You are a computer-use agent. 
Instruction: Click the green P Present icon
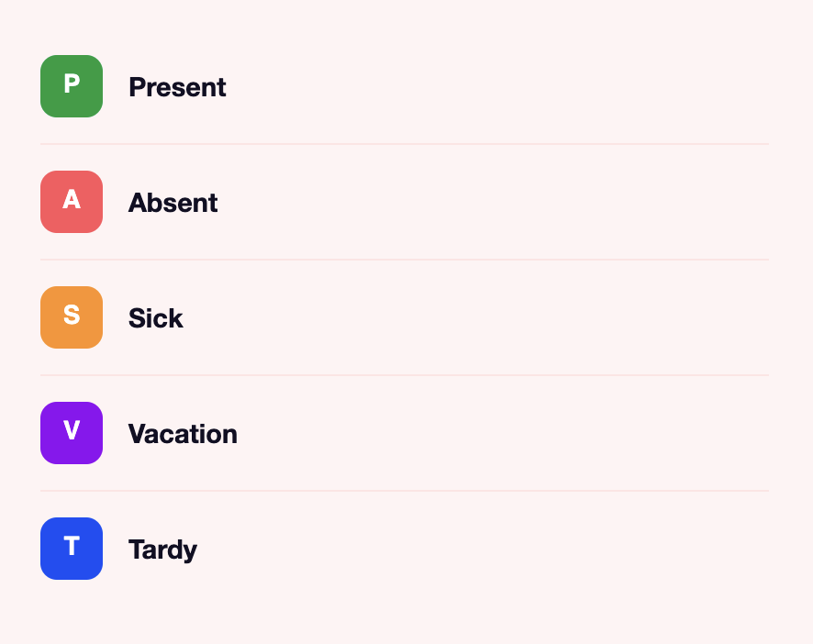coord(72,86)
